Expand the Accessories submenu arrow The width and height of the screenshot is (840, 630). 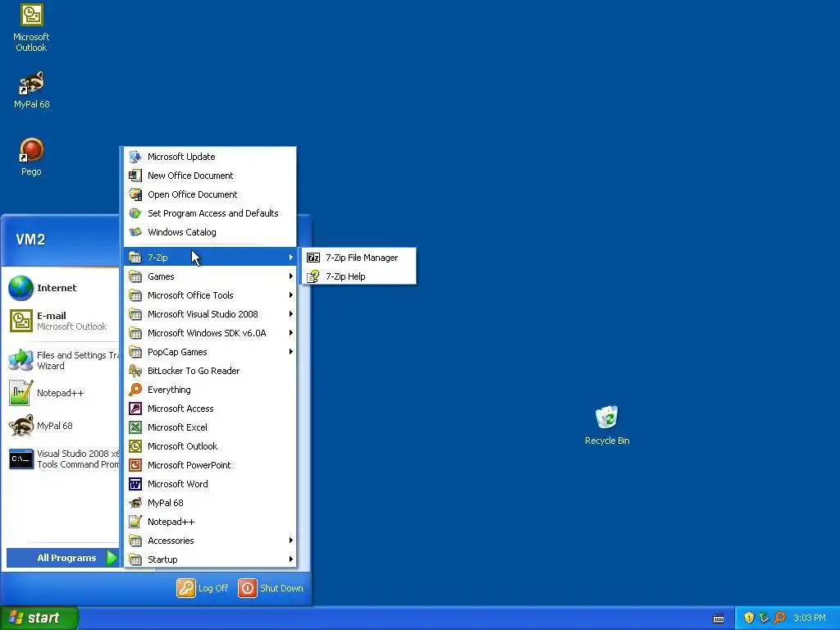click(x=291, y=541)
